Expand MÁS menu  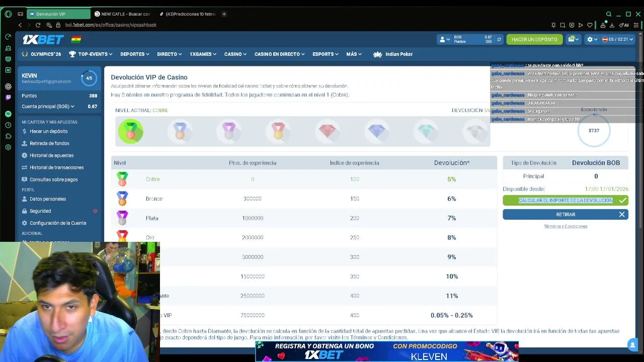point(354,54)
